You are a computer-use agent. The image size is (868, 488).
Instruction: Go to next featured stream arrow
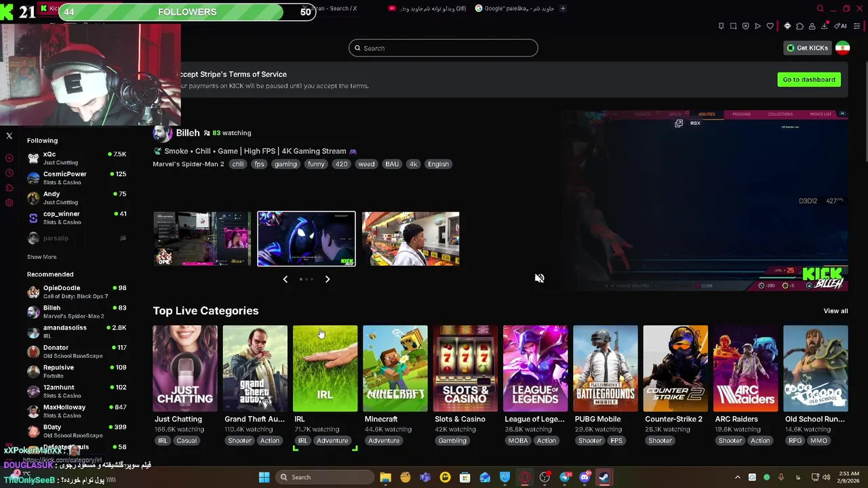pos(327,279)
